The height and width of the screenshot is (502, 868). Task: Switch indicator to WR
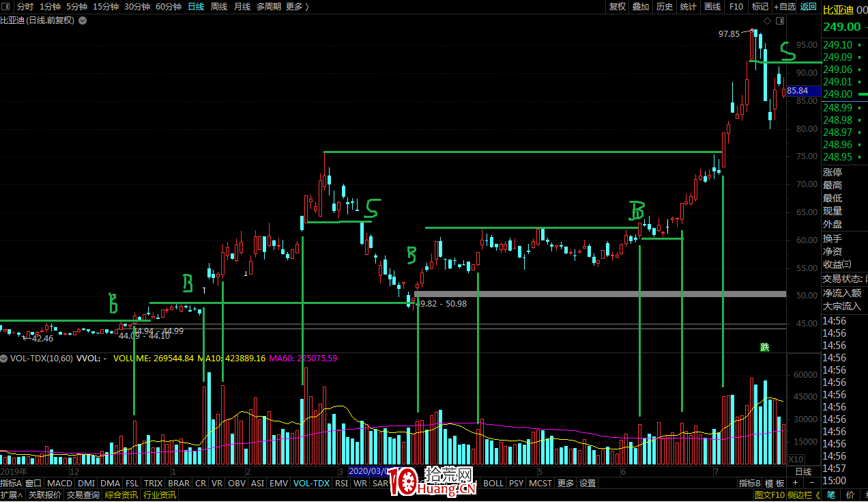coord(360,483)
